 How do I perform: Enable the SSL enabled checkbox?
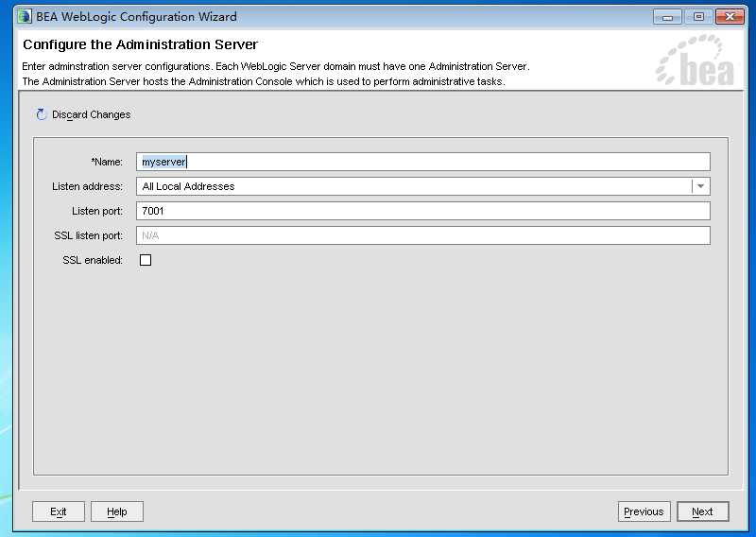[x=146, y=260]
